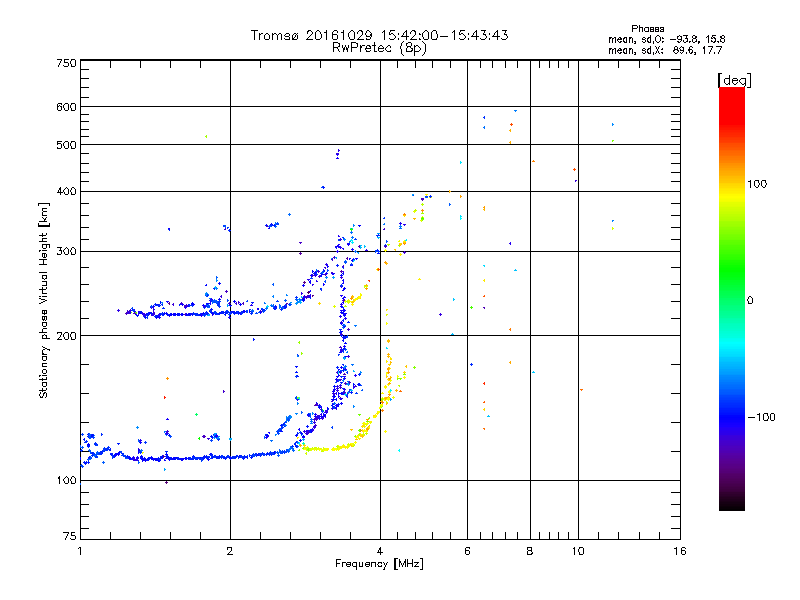This screenshot has width=800, height=600.
Task: Click the 75 tick label on height axis
Action: click(x=70, y=536)
